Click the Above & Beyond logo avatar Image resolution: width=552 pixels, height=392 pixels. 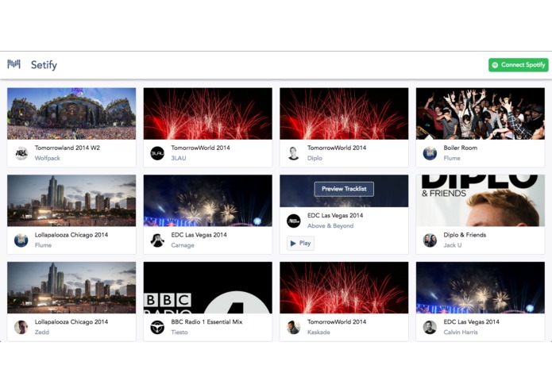[294, 221]
